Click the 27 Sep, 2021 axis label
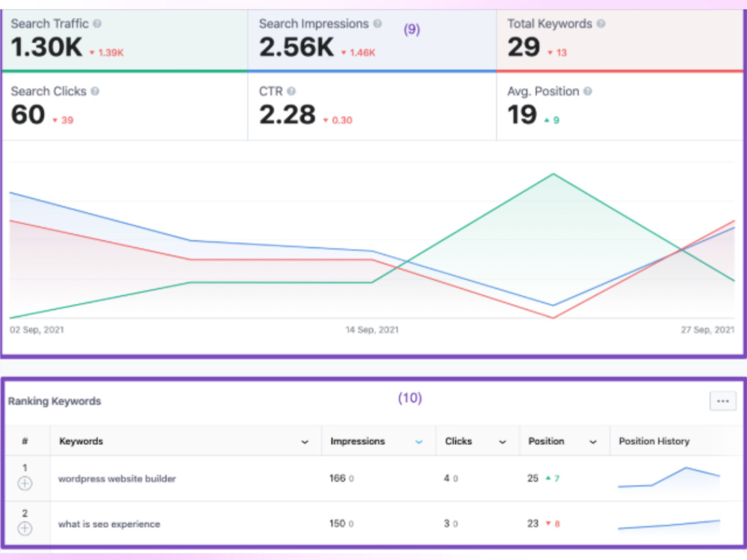Viewport: 747px width, 560px height. click(x=707, y=329)
